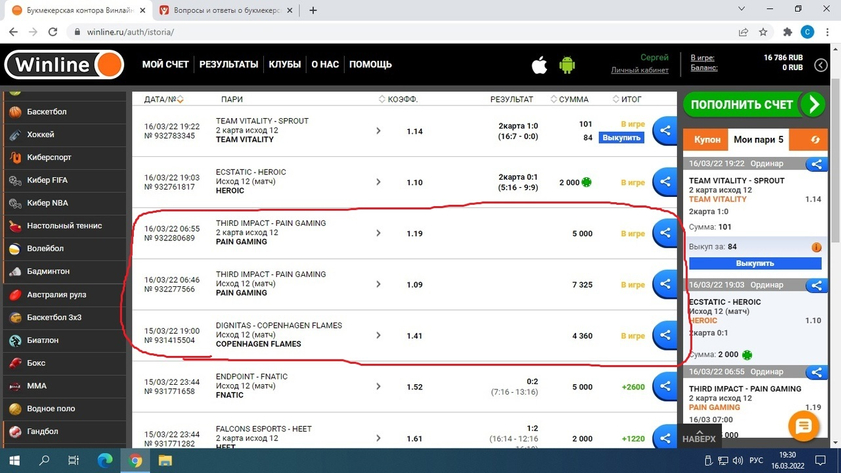
Task: Sort history by ИТОГ column
Action: tap(627, 99)
